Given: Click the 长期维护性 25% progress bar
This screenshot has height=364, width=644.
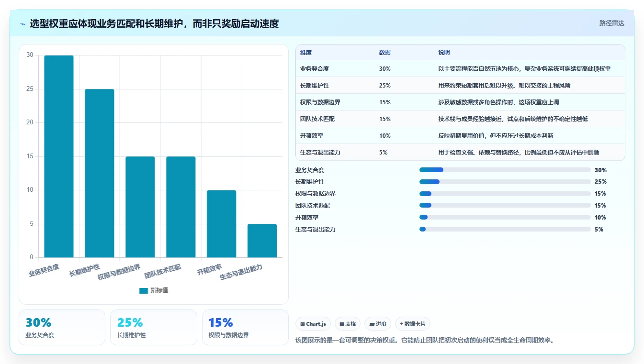Looking at the screenshot, I should [x=505, y=182].
